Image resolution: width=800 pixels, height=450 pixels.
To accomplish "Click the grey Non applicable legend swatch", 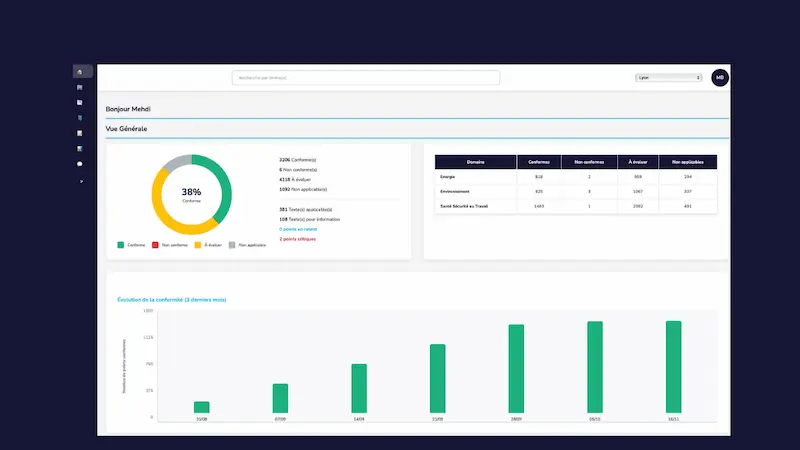I will pyautogui.click(x=233, y=244).
